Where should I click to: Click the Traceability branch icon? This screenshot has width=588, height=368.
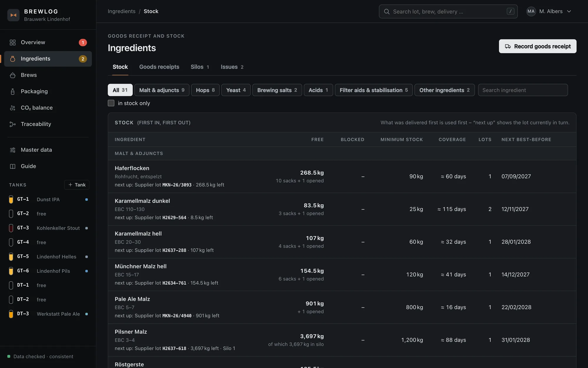coord(12,124)
